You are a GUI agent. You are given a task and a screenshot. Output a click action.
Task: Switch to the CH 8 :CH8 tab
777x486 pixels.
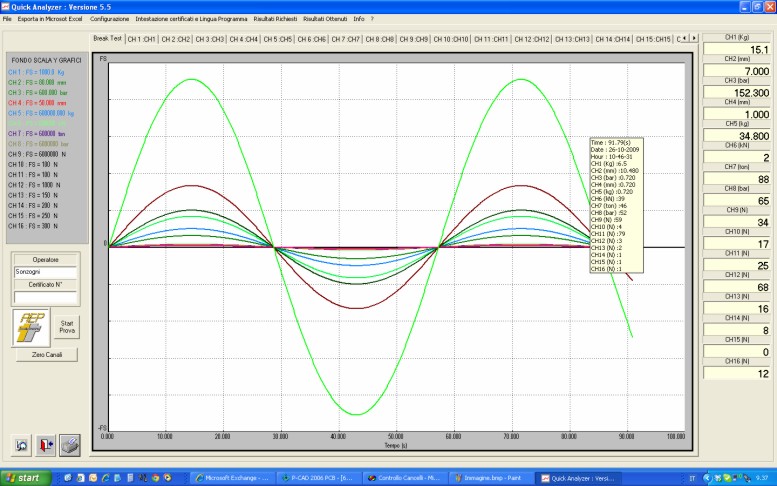click(x=380, y=40)
